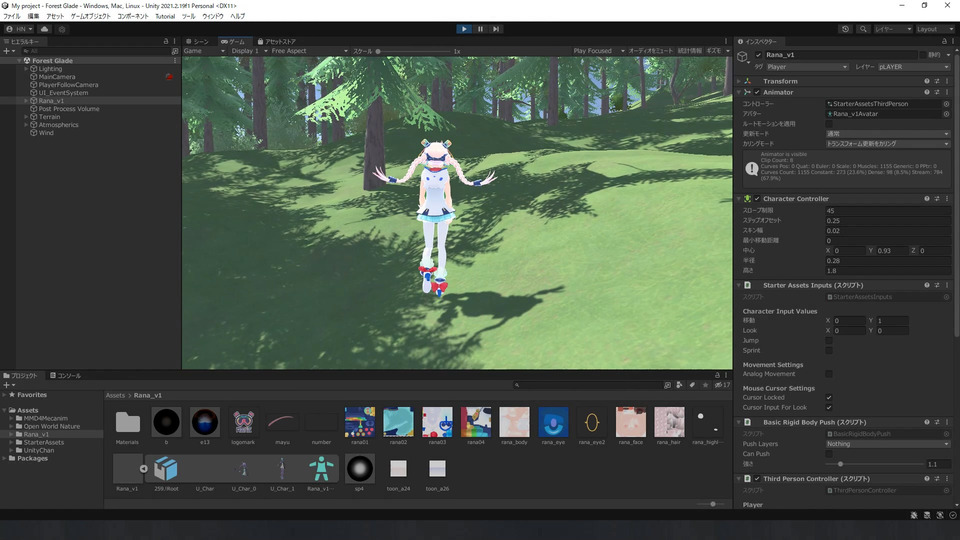960x540 pixels.
Task: Adjust the スケール slider in Game view
Action: (x=380, y=51)
